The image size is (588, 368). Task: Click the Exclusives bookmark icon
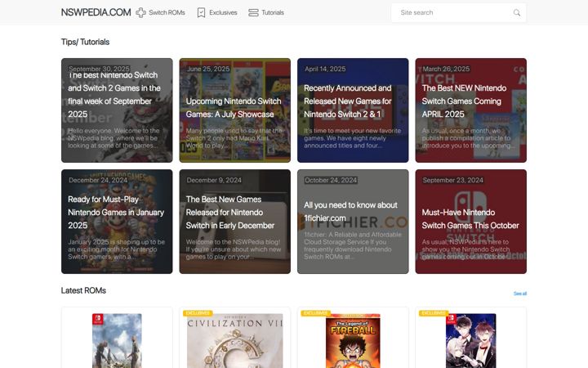(x=202, y=13)
